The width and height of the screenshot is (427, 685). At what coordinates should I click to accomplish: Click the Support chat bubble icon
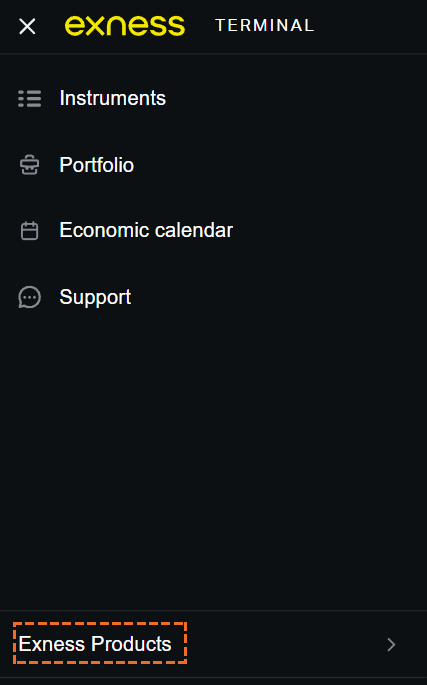coord(30,298)
